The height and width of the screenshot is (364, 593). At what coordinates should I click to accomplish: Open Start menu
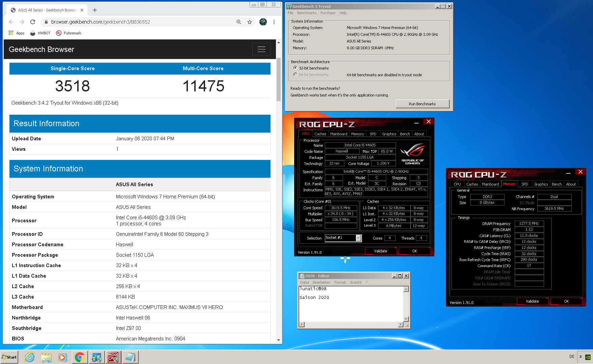point(9,357)
